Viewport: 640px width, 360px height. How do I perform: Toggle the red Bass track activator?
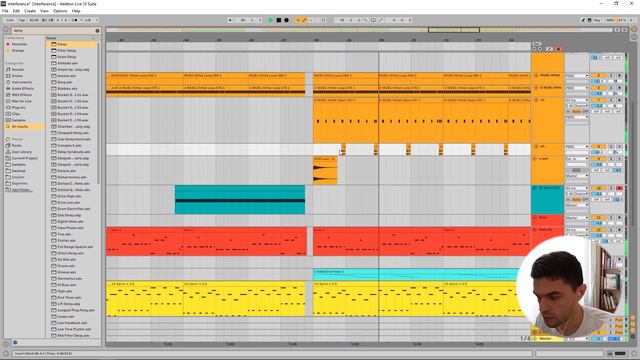pos(598,218)
